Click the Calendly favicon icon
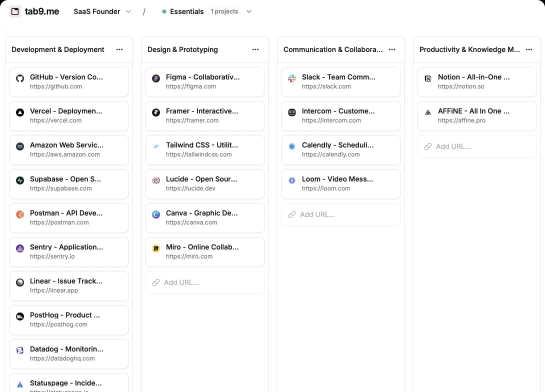Screen dimensions: 545x392 tap(292, 146)
